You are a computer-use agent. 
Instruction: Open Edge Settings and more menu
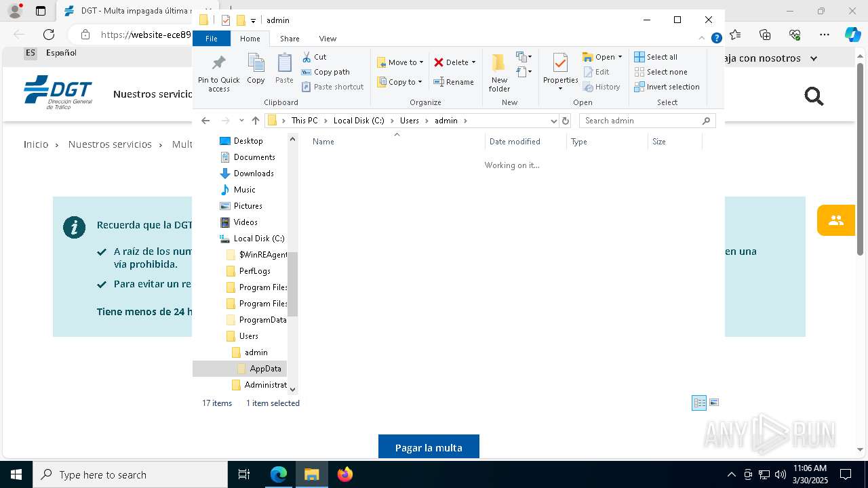click(825, 35)
